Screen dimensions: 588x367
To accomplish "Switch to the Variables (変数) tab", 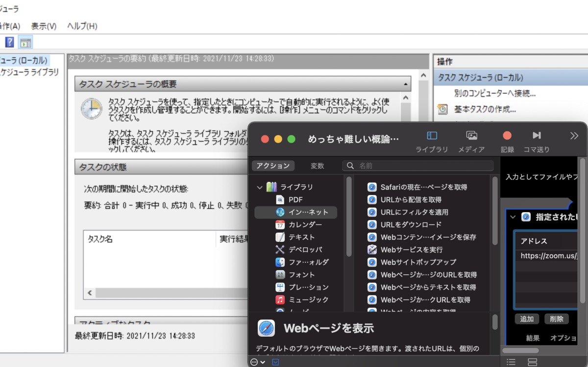I will (x=317, y=166).
